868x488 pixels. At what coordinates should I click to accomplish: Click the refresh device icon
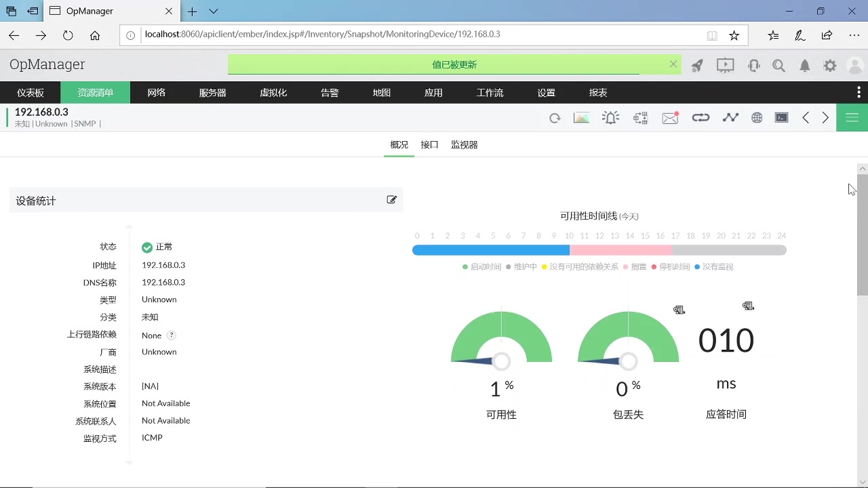click(555, 118)
